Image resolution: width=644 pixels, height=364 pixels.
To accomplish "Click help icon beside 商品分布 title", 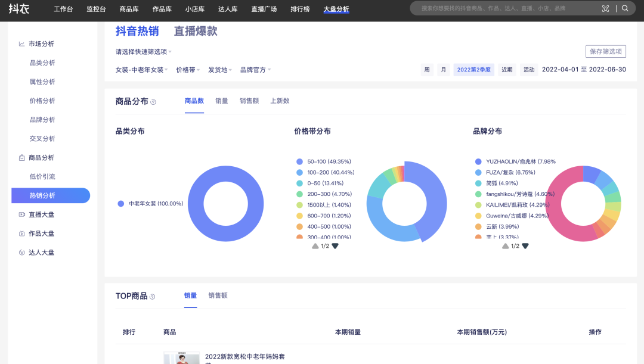I will tap(153, 102).
